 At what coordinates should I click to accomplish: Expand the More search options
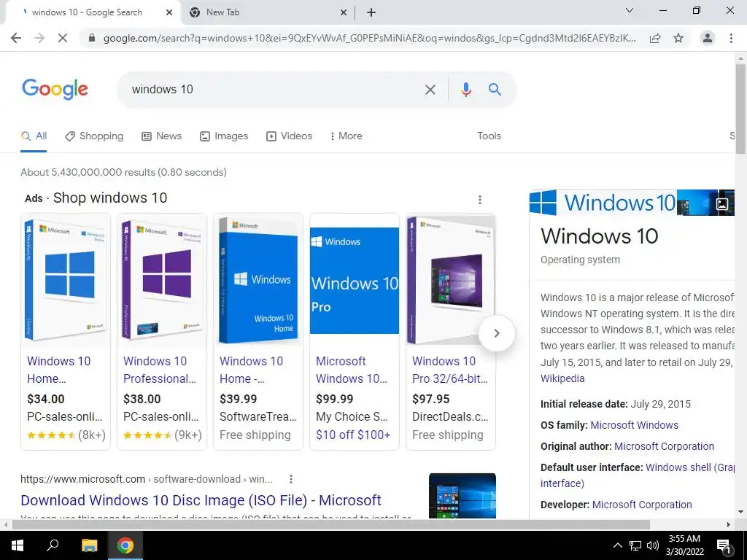[x=346, y=136]
